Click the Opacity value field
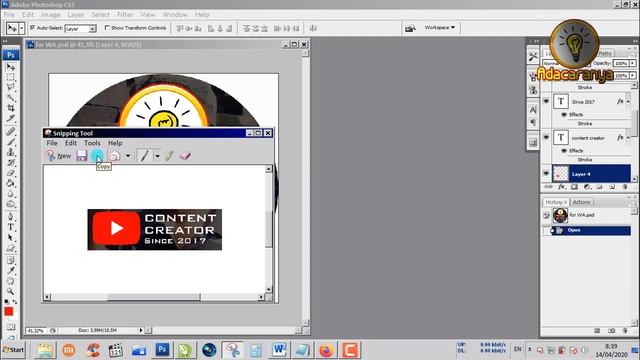 pyautogui.click(x=621, y=63)
